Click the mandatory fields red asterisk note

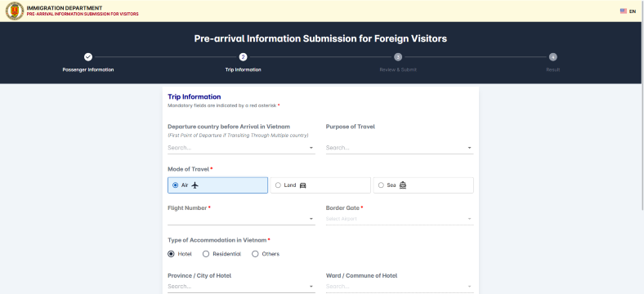point(223,106)
